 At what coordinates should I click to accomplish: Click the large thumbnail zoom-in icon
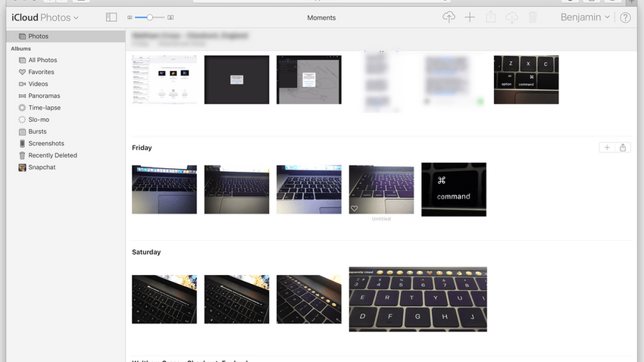coord(170,17)
